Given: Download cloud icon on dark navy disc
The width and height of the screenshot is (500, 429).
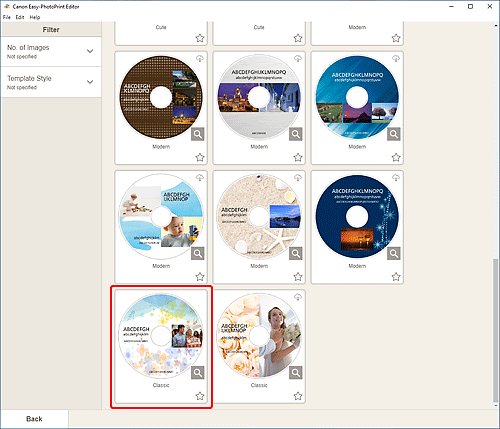Looking at the screenshot, I should tap(396, 178).
